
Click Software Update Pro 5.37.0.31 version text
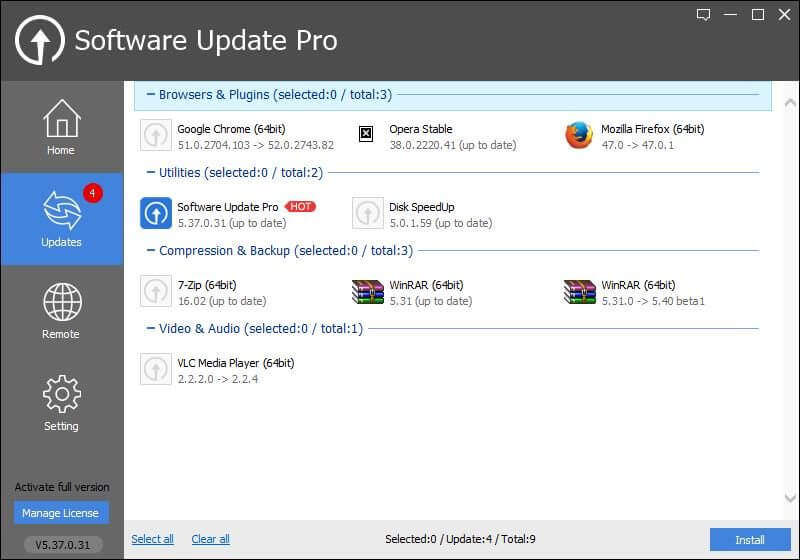coord(232,223)
